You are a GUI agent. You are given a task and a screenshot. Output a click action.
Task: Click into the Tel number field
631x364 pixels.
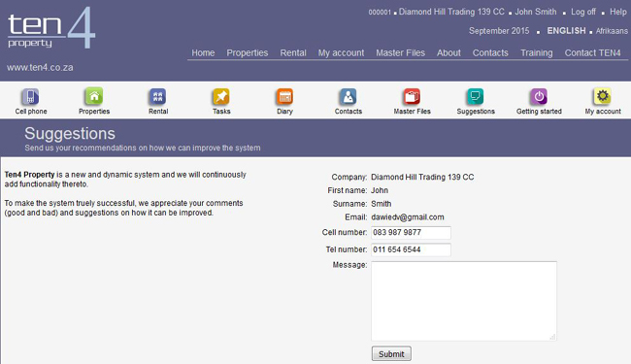coord(411,249)
